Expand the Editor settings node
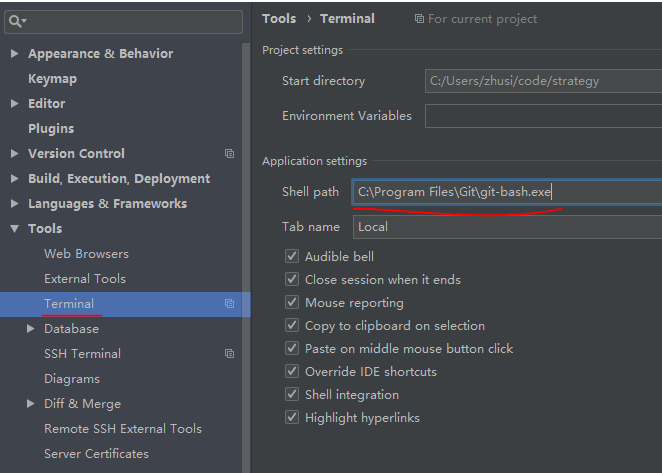 (x=14, y=103)
